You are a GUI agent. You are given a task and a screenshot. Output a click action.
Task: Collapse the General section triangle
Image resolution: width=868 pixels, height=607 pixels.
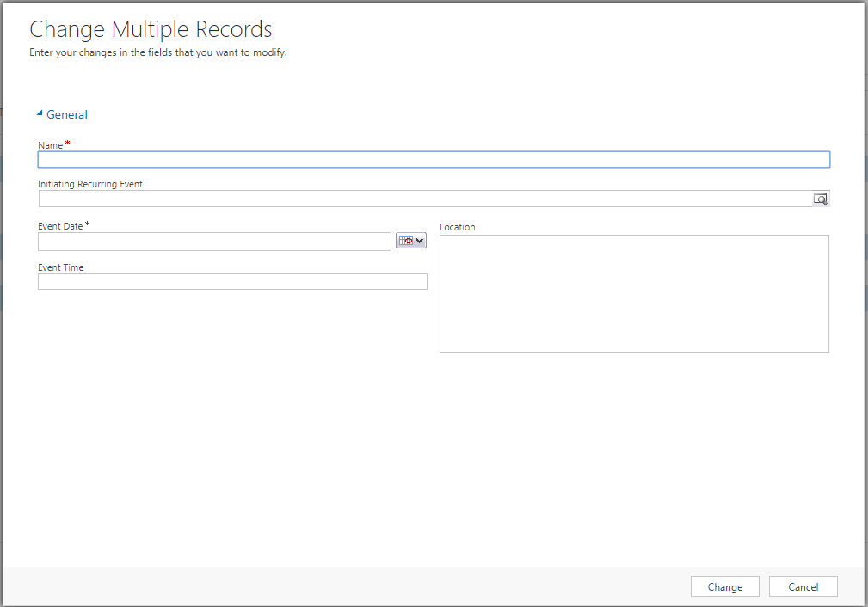pos(40,113)
